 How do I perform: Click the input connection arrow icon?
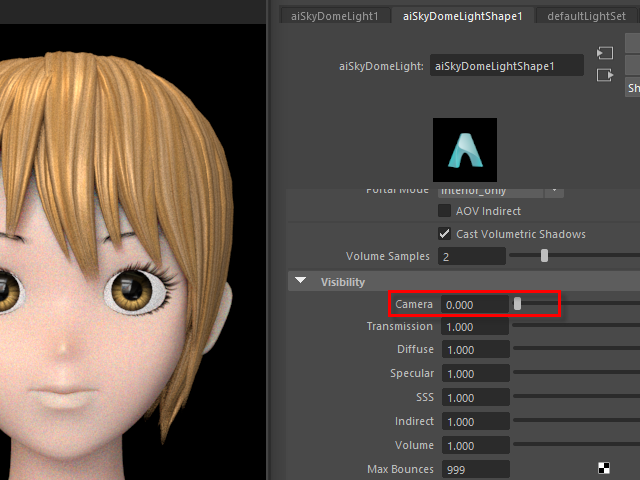click(x=603, y=53)
